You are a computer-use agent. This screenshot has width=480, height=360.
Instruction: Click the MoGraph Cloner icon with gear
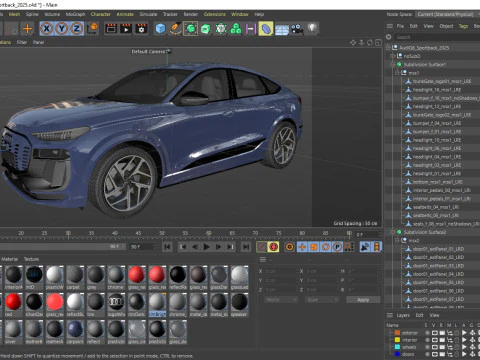point(221,29)
